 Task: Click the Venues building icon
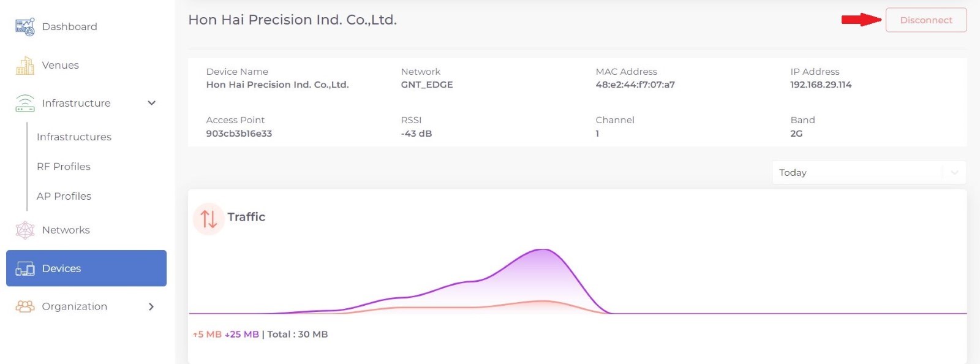coord(24,66)
